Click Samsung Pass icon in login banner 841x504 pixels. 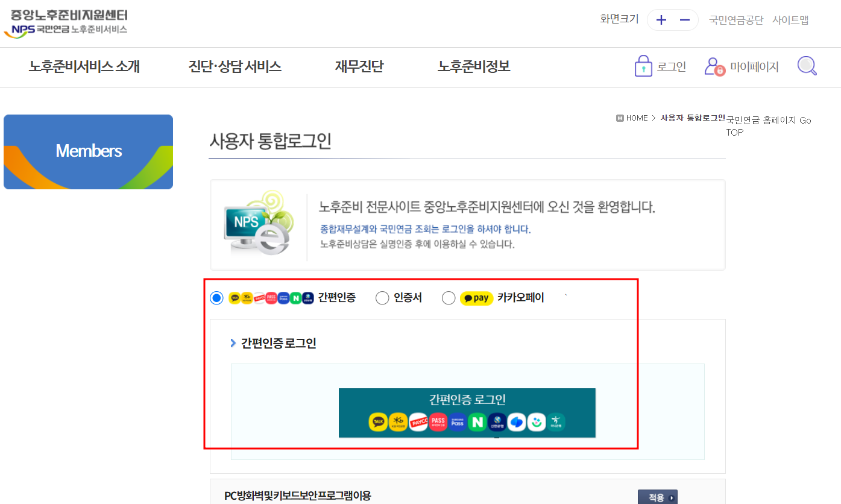pos(458,422)
